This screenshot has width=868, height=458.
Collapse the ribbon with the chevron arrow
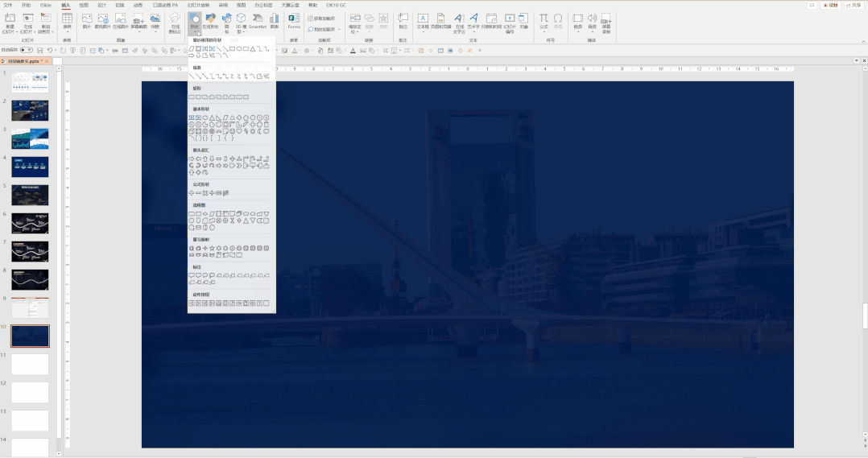(x=862, y=39)
